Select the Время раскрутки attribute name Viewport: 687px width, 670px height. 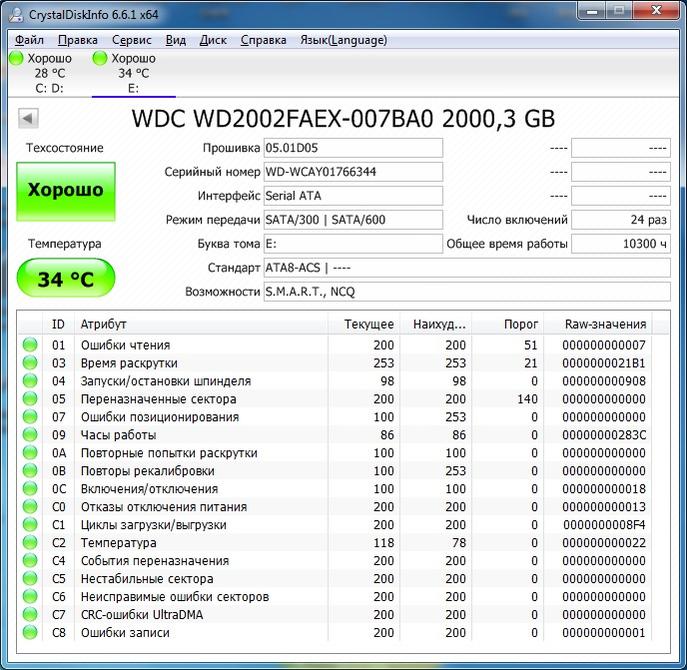[x=129, y=363]
